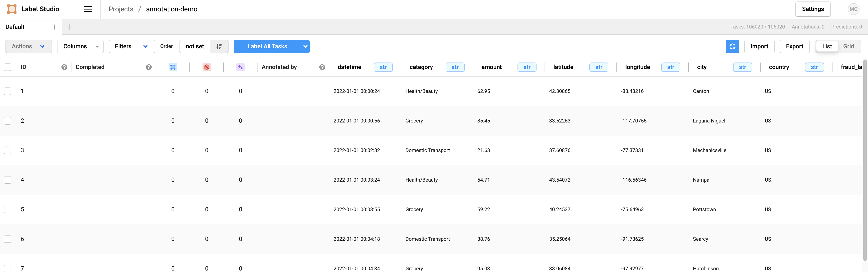Expand the Columns dropdown
868x272 pixels.
[x=80, y=46]
